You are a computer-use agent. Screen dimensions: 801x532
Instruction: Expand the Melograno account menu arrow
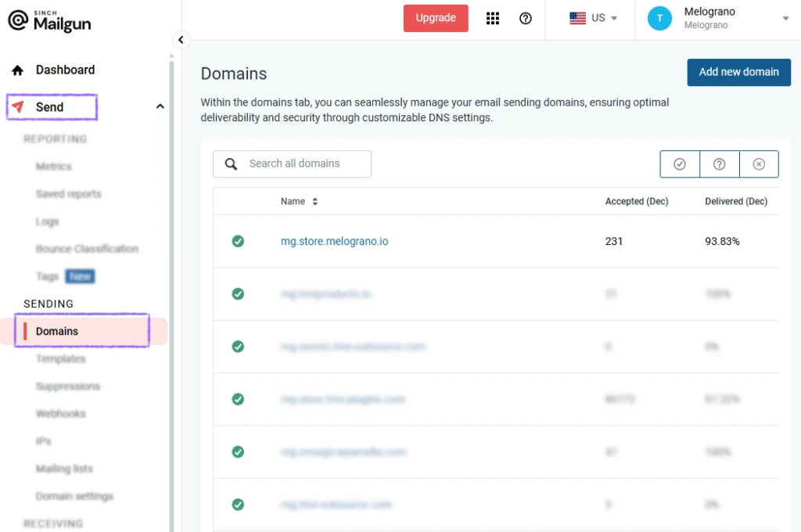click(785, 19)
